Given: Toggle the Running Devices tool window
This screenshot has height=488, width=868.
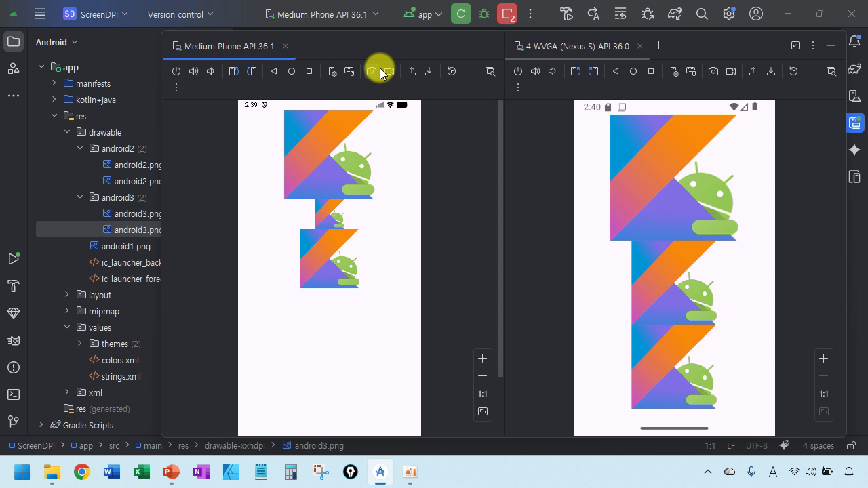Looking at the screenshot, I should point(854,123).
